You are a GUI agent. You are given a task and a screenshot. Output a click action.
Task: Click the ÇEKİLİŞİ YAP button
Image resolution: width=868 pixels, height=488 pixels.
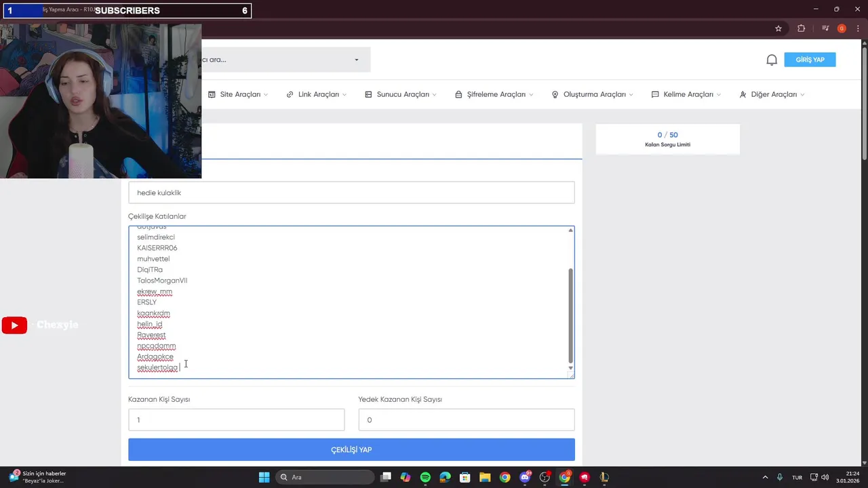[x=351, y=449]
